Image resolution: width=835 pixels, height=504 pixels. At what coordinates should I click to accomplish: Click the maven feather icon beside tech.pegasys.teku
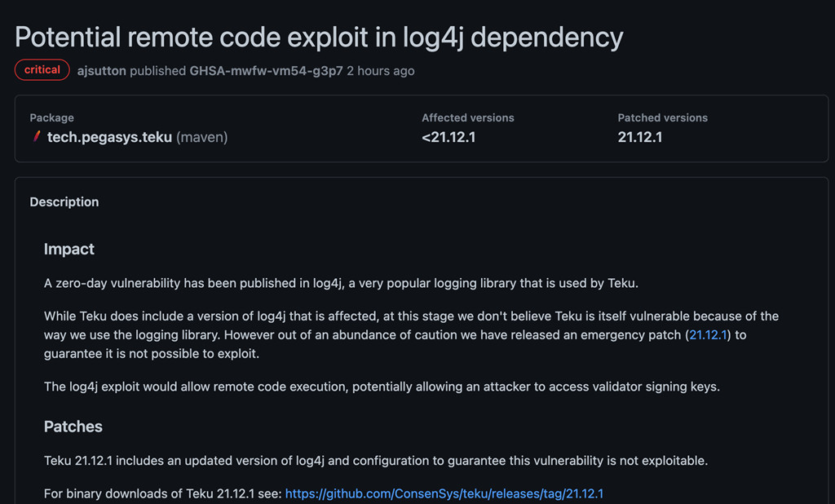(36, 137)
